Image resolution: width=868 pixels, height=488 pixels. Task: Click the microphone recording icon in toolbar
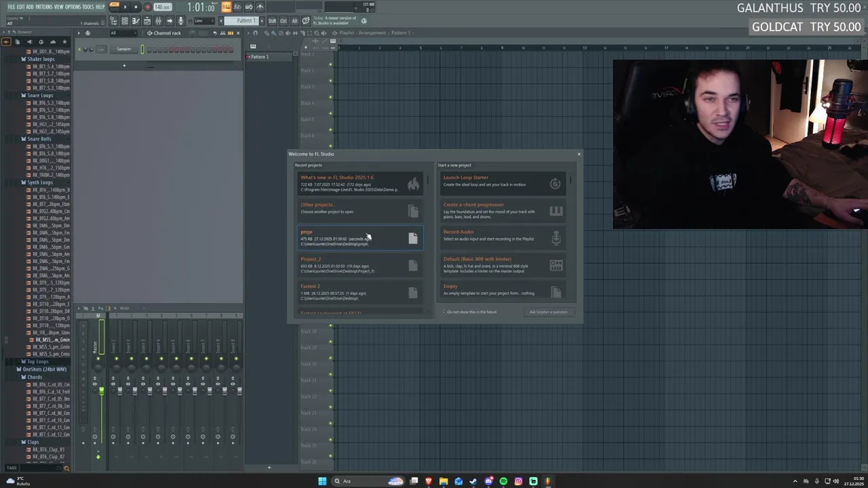[x=180, y=21]
